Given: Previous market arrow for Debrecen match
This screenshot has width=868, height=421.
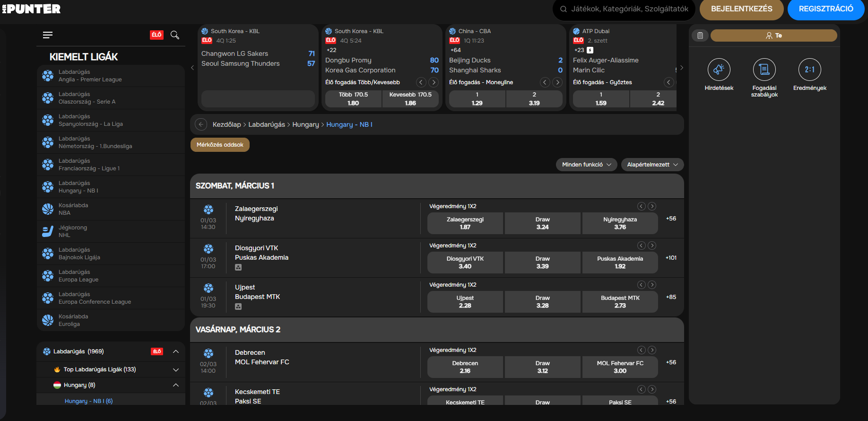Looking at the screenshot, I should 641,350.
